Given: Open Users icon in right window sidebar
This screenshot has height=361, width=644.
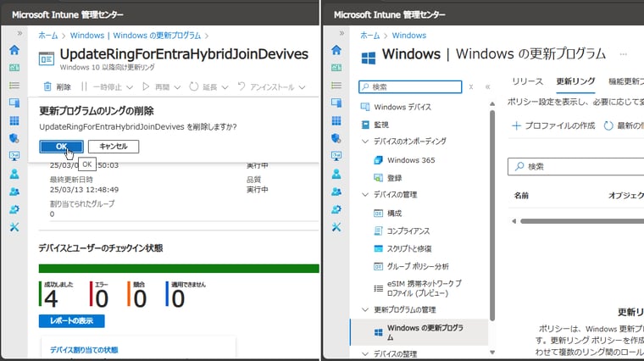Looking at the screenshot, I should [x=336, y=174].
